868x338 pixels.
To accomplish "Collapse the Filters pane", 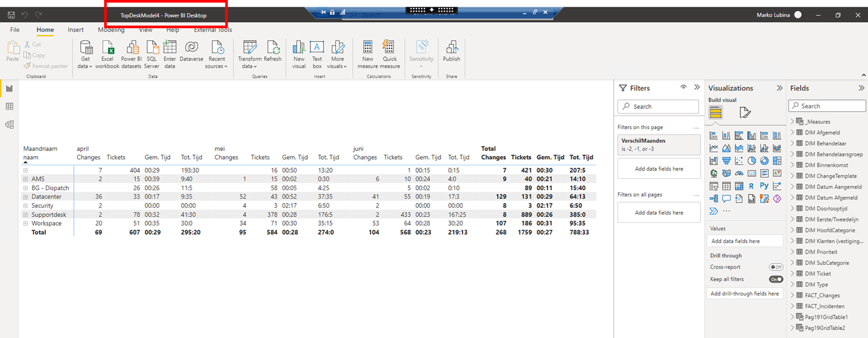I will [x=697, y=87].
